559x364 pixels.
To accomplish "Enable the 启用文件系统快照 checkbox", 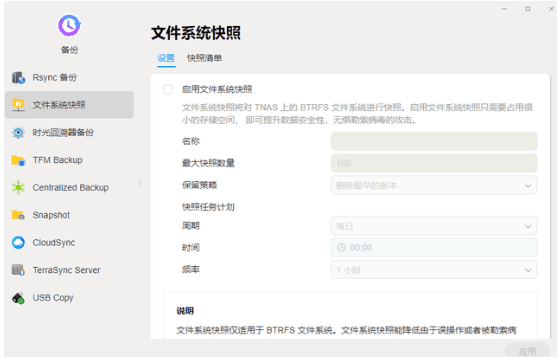I will [x=168, y=89].
